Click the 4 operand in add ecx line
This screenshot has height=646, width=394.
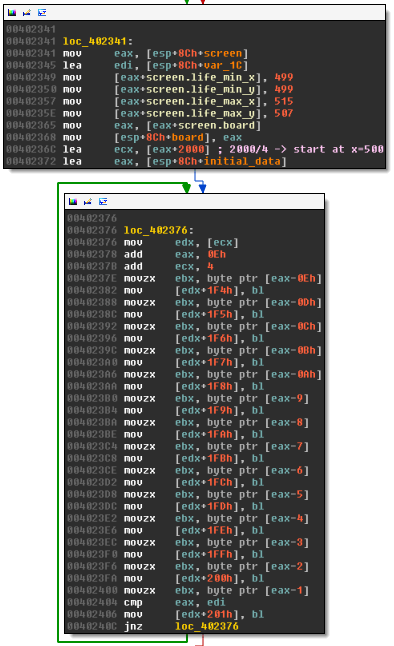coord(210,267)
